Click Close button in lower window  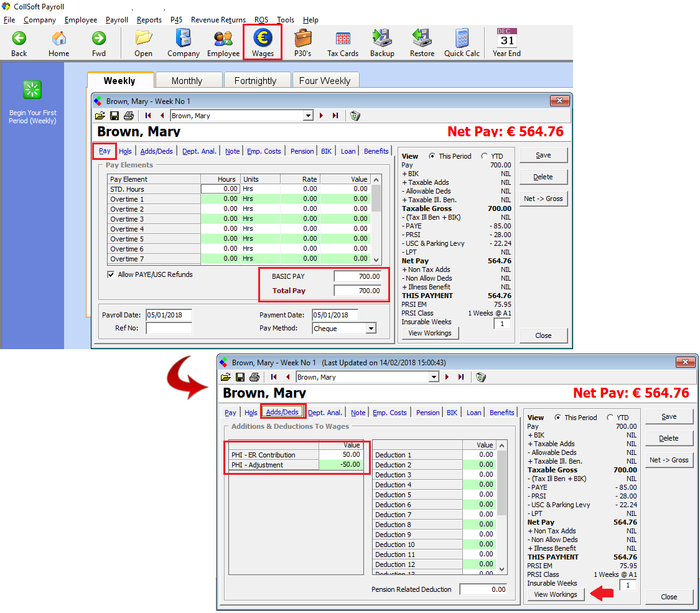(x=669, y=597)
